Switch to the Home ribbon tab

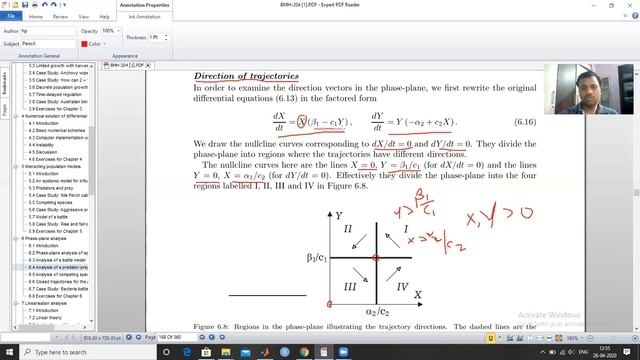tap(36, 17)
